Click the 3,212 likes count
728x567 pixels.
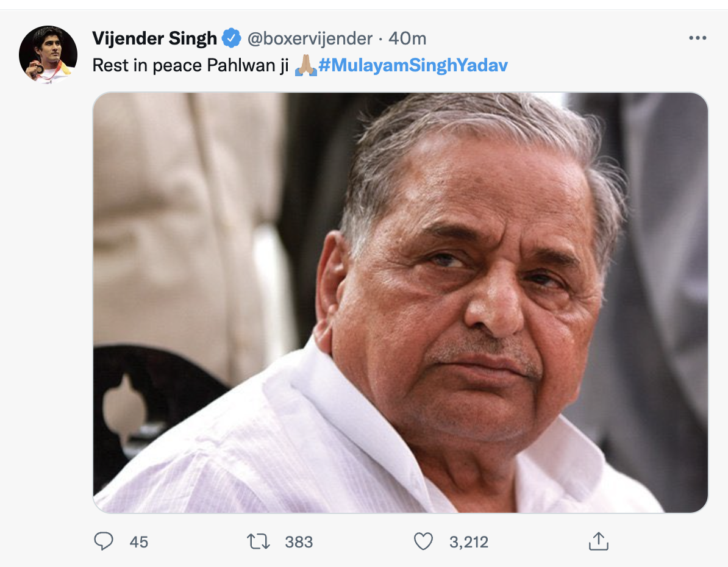tap(469, 542)
